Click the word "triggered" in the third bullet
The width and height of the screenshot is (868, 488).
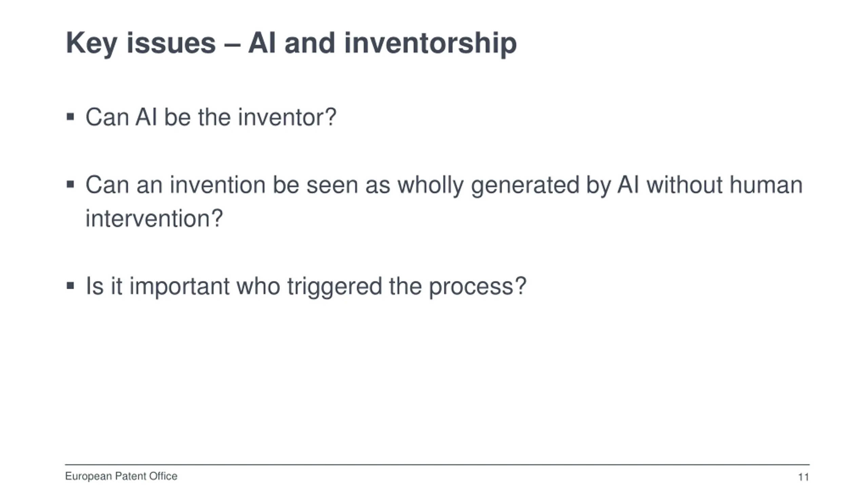click(334, 287)
